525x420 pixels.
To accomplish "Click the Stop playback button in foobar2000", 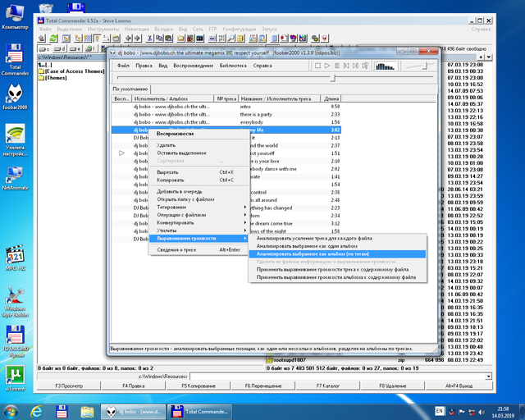I will pyautogui.click(x=317, y=66).
